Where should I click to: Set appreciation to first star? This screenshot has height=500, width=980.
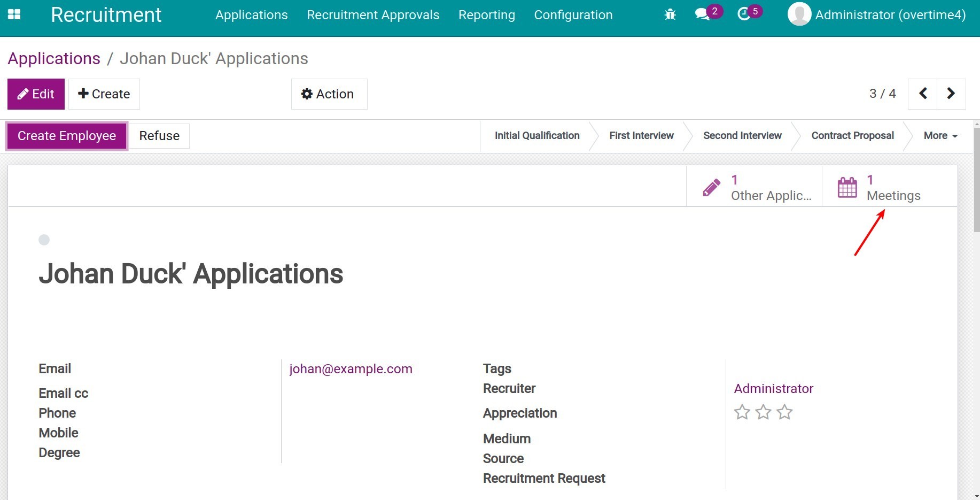tap(742, 412)
